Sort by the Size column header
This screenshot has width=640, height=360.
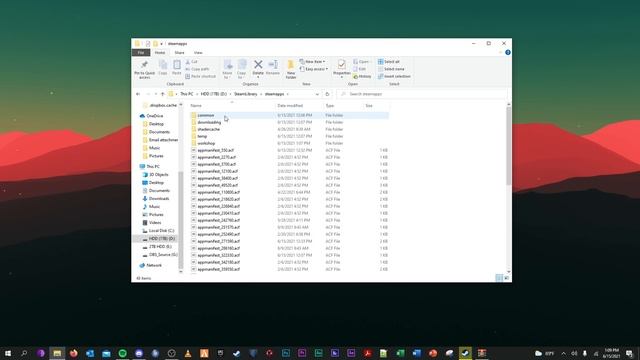point(376,106)
